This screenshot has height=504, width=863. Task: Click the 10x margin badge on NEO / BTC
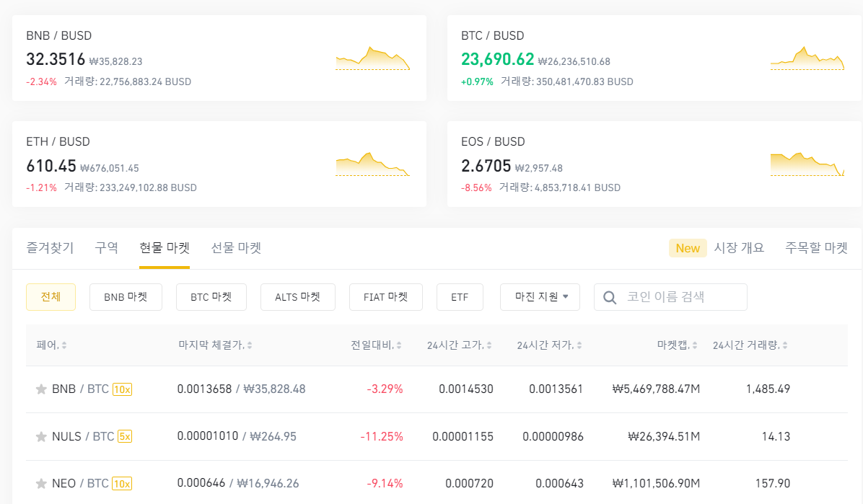122,484
